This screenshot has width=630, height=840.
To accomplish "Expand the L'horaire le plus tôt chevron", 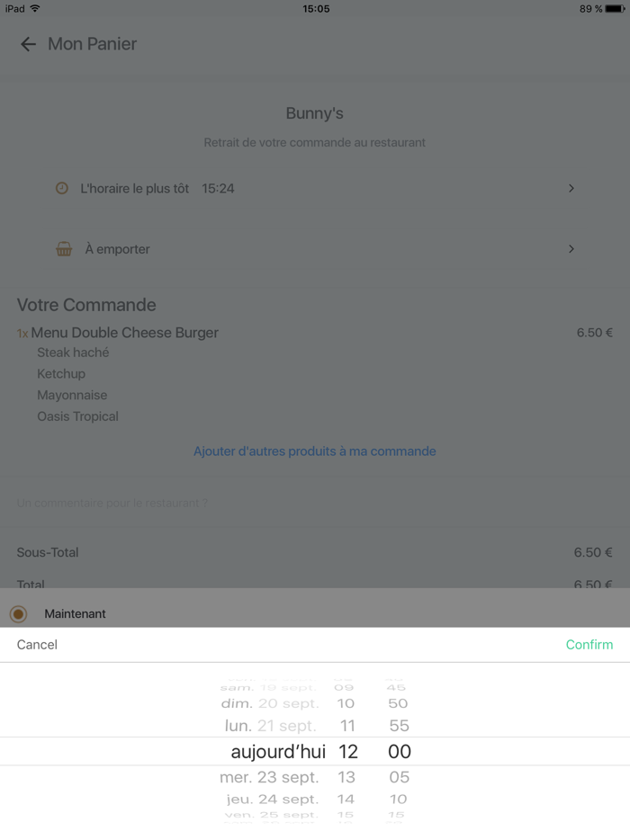I will (571, 188).
